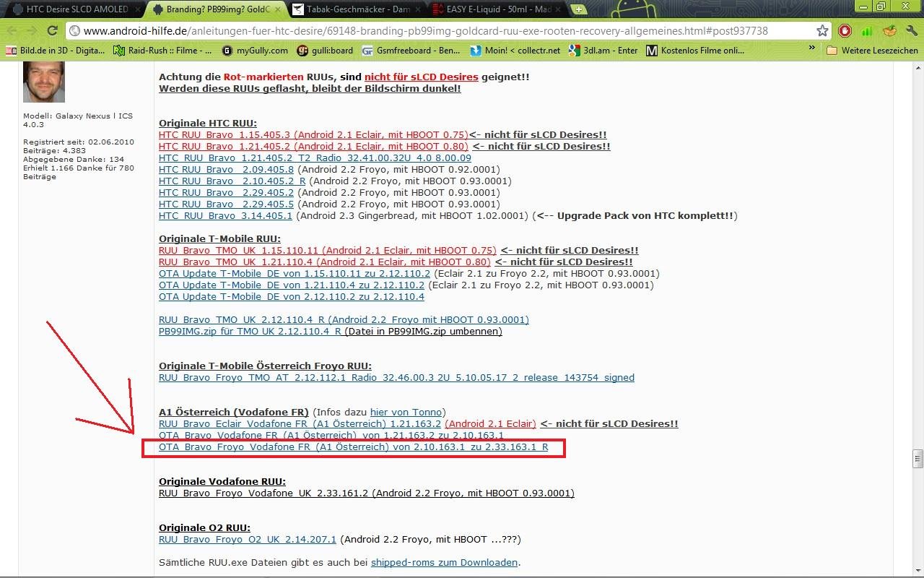Open RUU Bravo Eclair Vodafone FR 1.21.163.2 link
924x578 pixels.
(x=300, y=423)
